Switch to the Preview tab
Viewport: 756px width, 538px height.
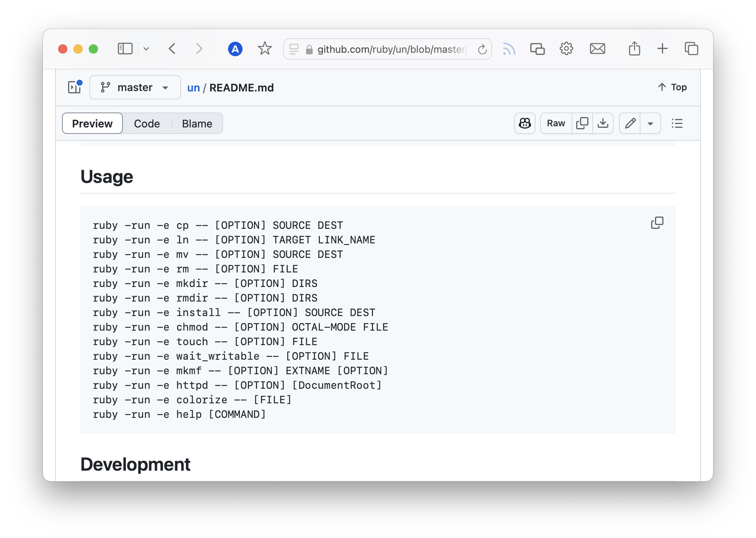92,123
